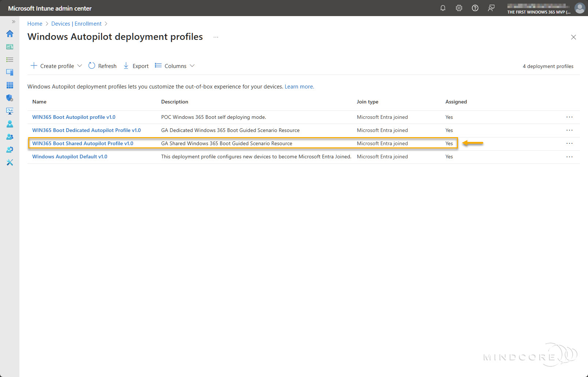
Task: Expand the collapsed left navigation menu
Action: (14, 22)
